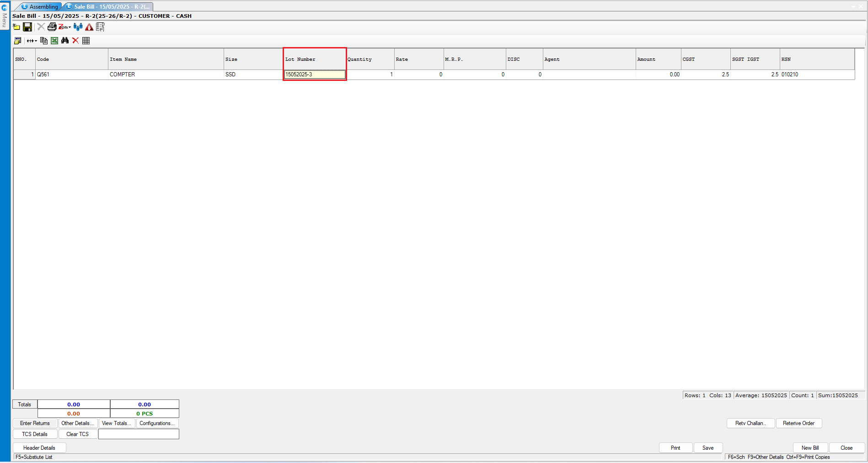Click the Header Details button
The height and width of the screenshot is (463, 868).
(39, 448)
